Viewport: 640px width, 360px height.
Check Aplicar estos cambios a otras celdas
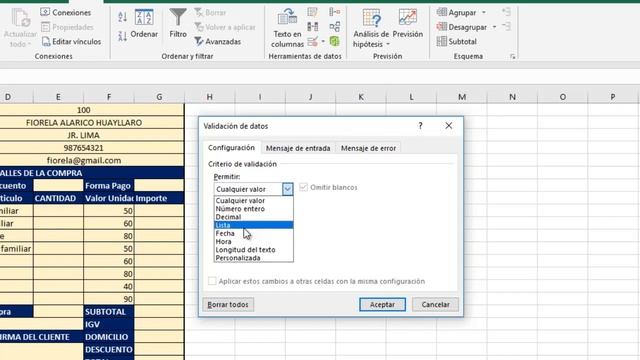(x=212, y=281)
